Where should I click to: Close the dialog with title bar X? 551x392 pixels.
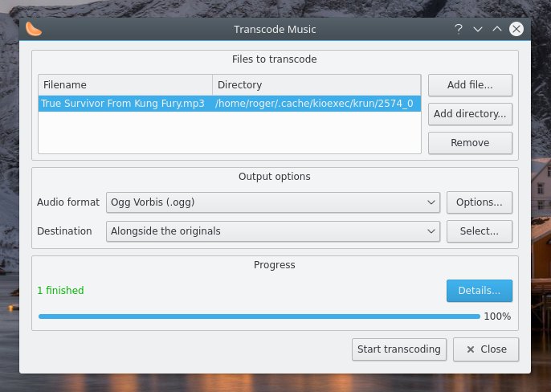click(516, 29)
